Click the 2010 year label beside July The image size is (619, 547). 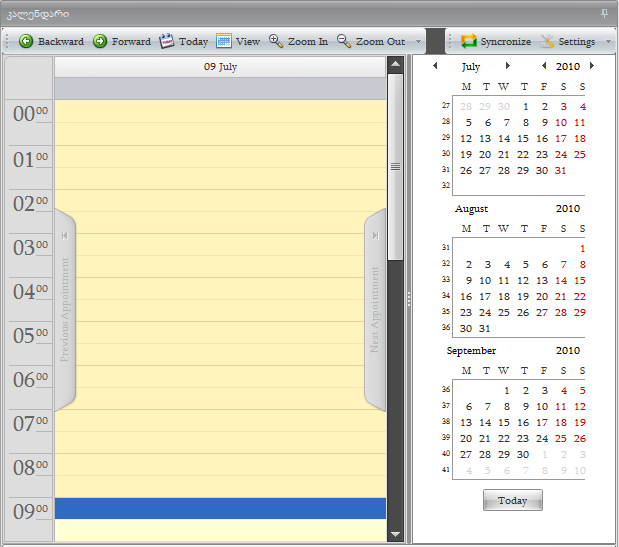[x=568, y=66]
